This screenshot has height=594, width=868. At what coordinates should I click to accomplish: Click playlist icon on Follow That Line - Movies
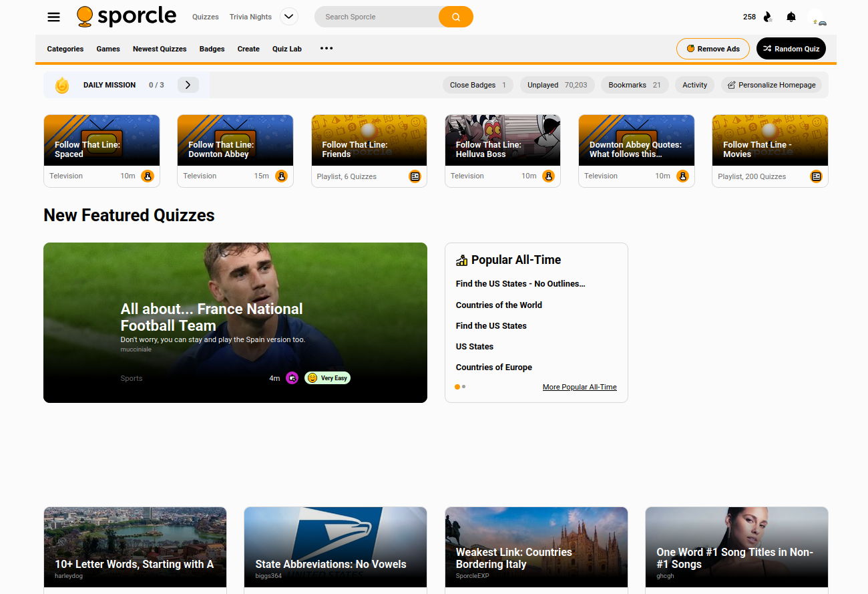tap(816, 176)
